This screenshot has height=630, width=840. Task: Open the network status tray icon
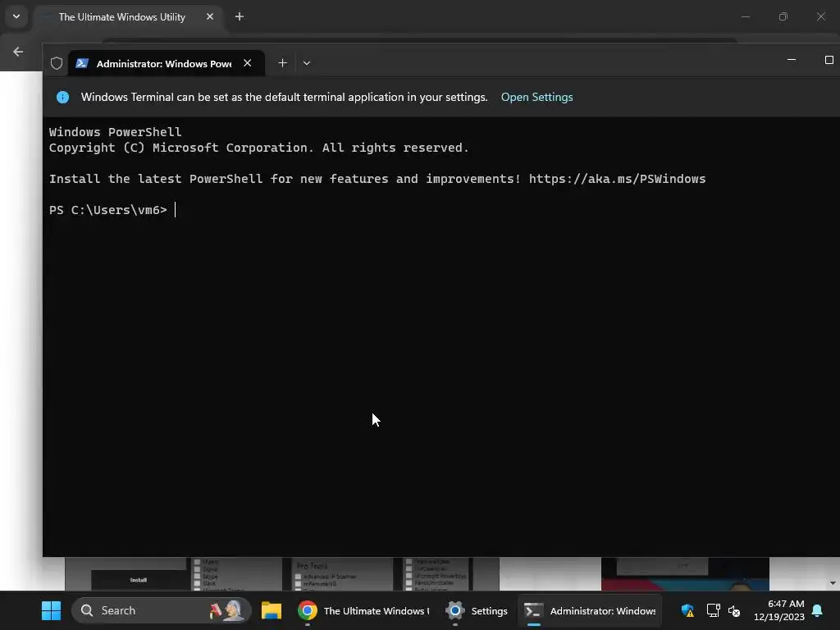(x=713, y=610)
